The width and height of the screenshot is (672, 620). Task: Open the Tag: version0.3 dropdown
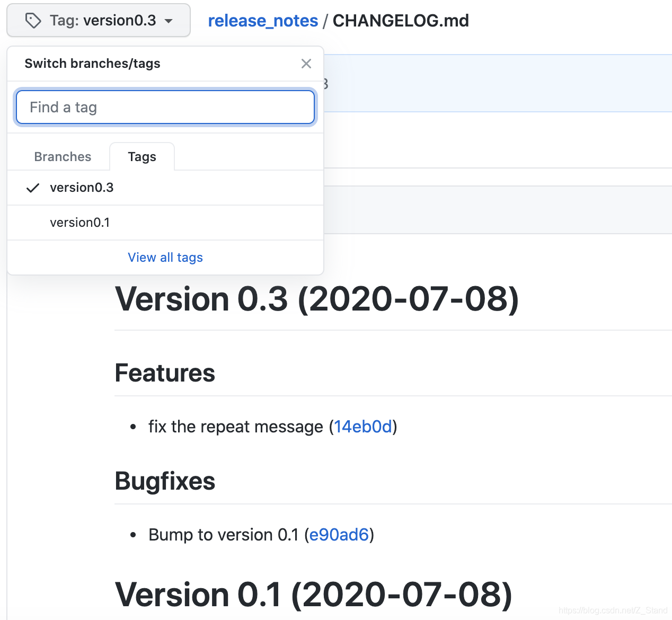(98, 20)
